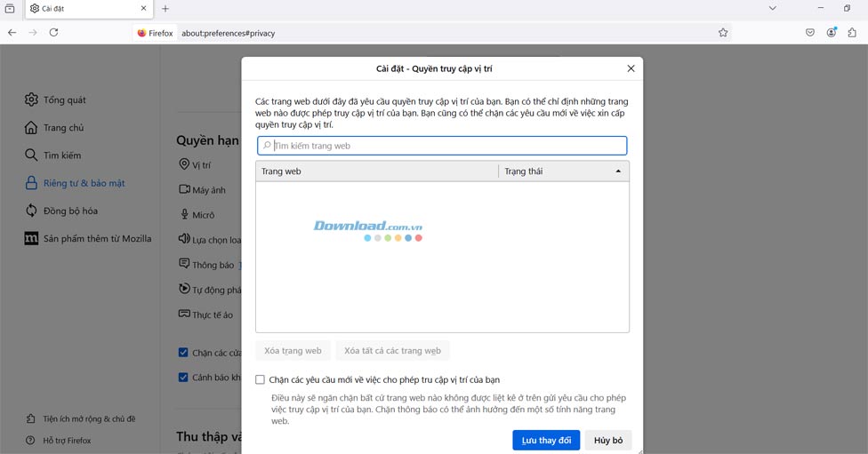
Task: Click the Tìm kiếm trang web search field
Action: pyautogui.click(x=442, y=146)
